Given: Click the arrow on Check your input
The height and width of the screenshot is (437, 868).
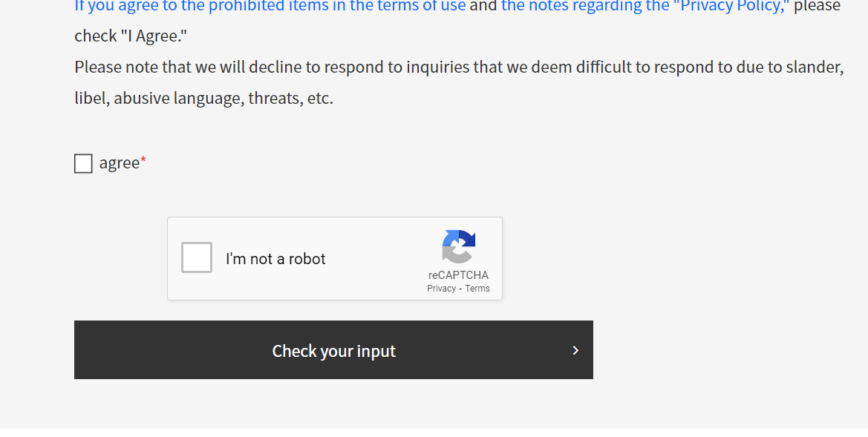Looking at the screenshot, I should pyautogui.click(x=575, y=350).
